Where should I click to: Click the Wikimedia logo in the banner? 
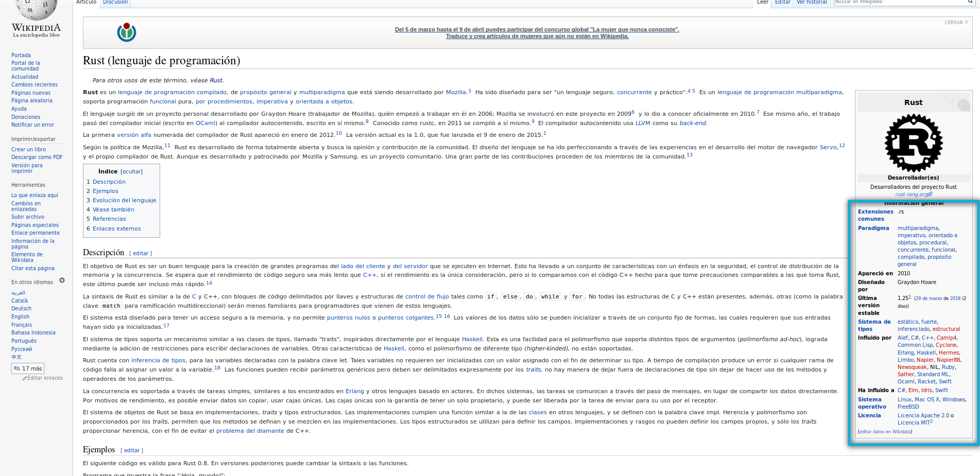pos(126,32)
